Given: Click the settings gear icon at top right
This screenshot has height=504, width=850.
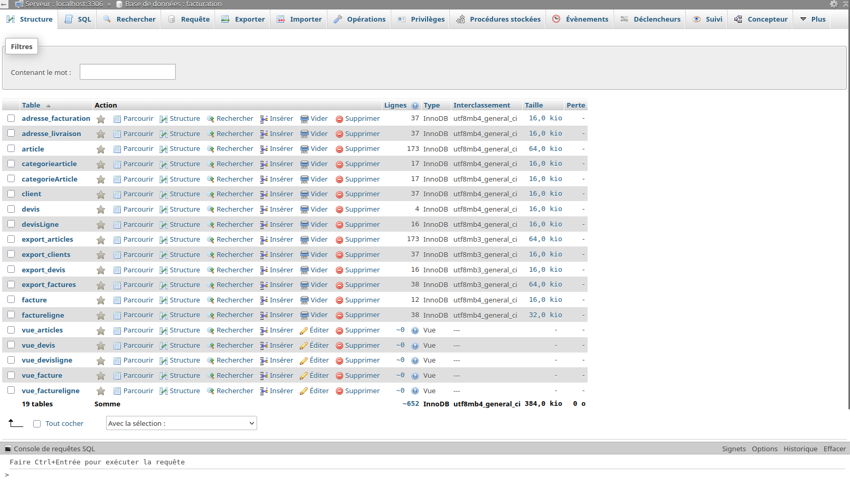Looking at the screenshot, I should point(834,4).
